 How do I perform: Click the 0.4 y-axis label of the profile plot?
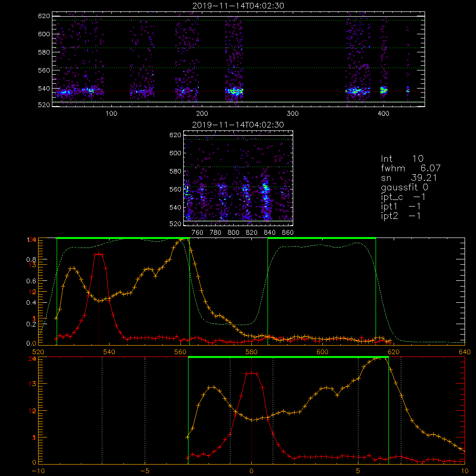click(31, 303)
